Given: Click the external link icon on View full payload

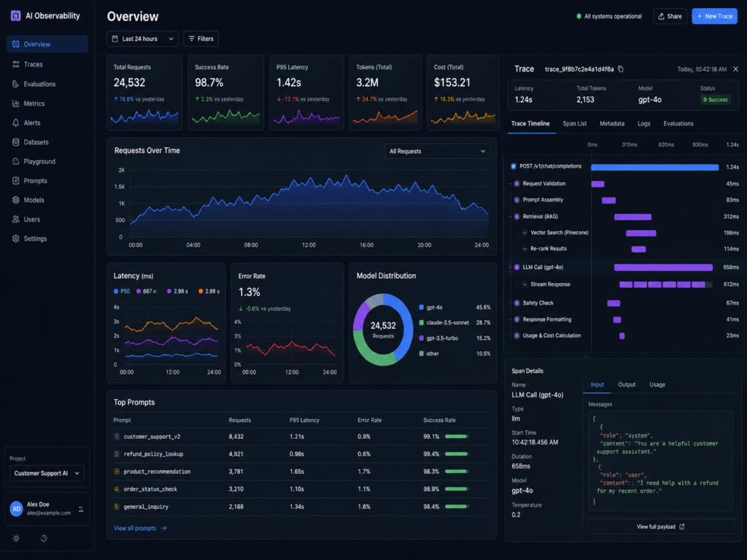Looking at the screenshot, I should 682,526.
